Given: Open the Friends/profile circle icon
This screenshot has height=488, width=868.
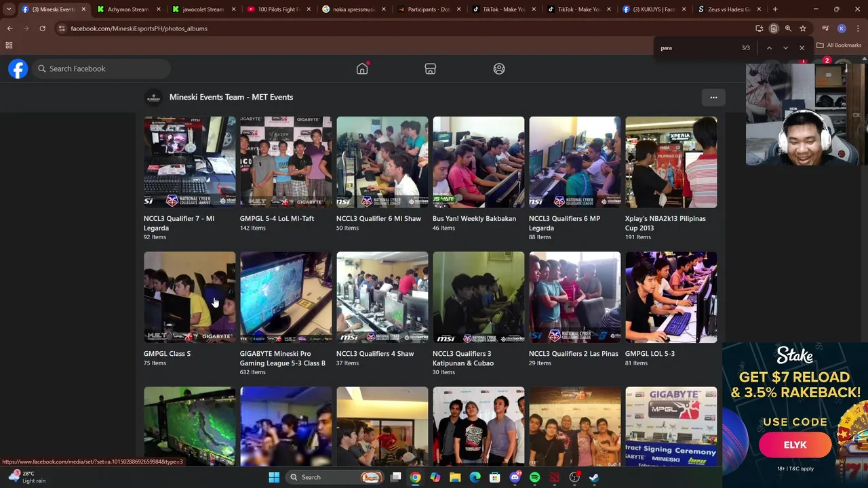Looking at the screenshot, I should point(499,68).
